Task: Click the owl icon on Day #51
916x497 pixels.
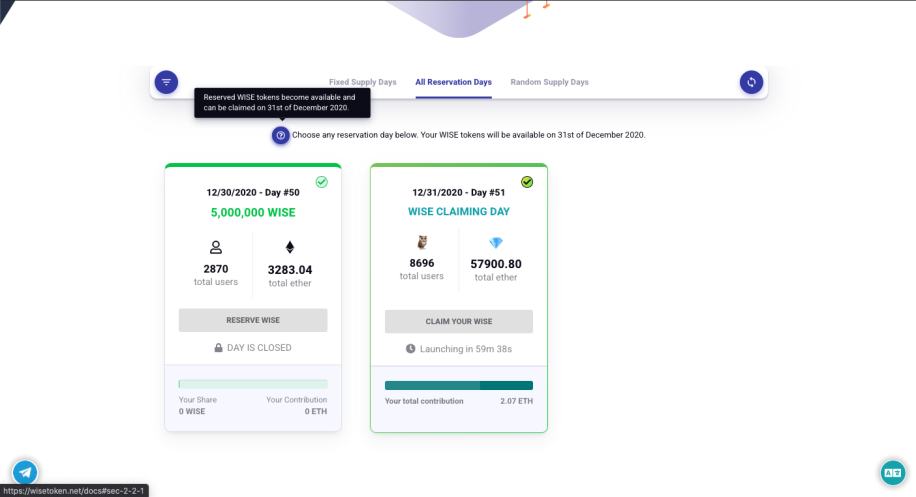Action: 422,242
